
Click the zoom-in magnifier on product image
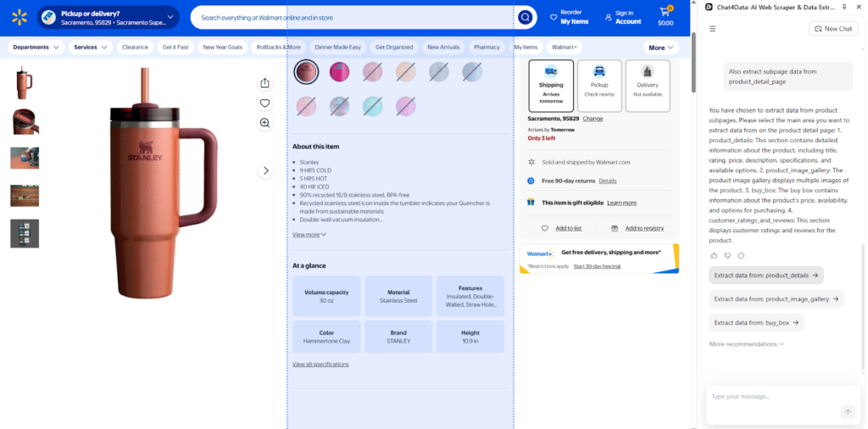tap(265, 123)
